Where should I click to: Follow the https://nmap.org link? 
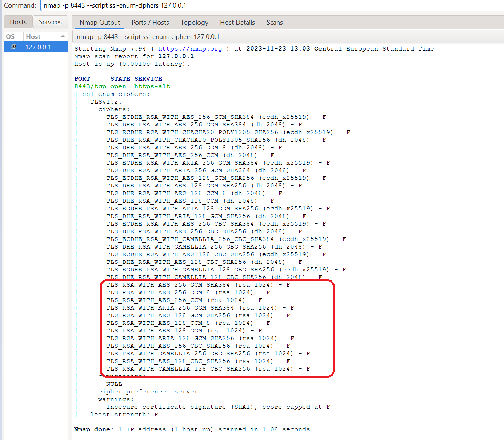tap(190, 49)
